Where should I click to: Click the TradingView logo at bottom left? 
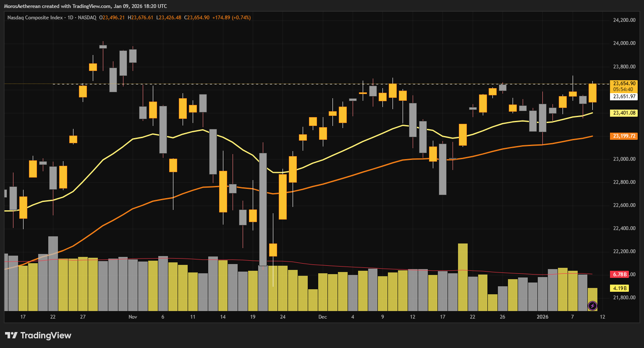[38, 335]
